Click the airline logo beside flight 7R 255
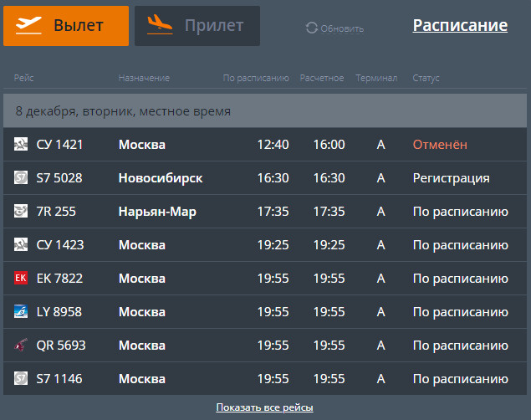The image size is (531, 420). tap(21, 211)
